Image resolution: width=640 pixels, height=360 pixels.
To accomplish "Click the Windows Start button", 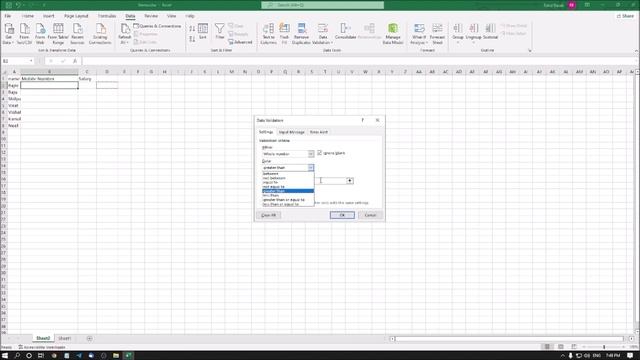I will [5, 356].
